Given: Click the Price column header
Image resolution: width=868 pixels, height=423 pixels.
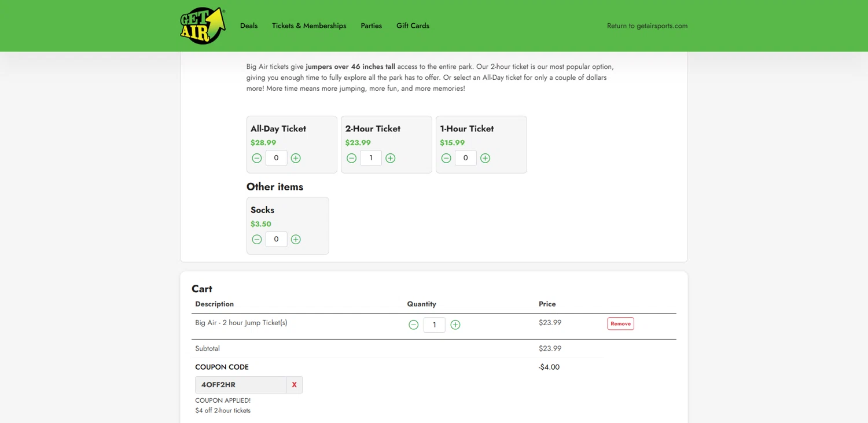Looking at the screenshot, I should tap(547, 304).
